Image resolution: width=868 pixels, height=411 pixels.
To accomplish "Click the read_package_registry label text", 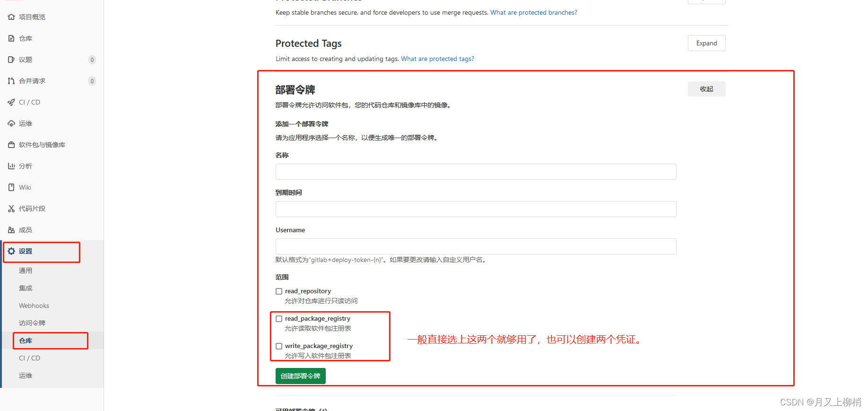I will [x=318, y=319].
